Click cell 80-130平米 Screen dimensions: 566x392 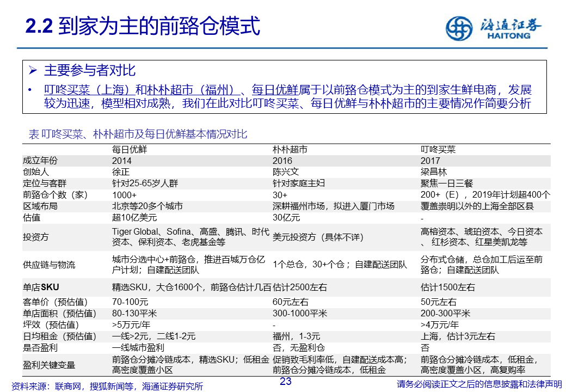click(134, 313)
